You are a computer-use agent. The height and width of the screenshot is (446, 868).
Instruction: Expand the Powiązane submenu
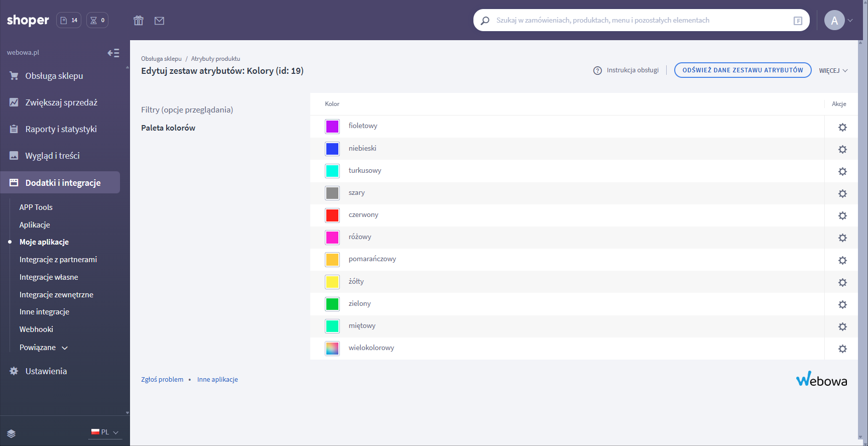coord(43,348)
